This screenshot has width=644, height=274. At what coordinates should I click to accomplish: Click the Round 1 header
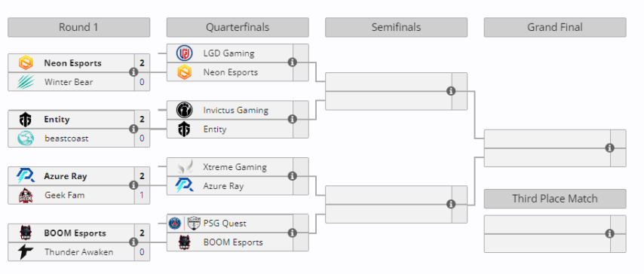[x=79, y=28]
